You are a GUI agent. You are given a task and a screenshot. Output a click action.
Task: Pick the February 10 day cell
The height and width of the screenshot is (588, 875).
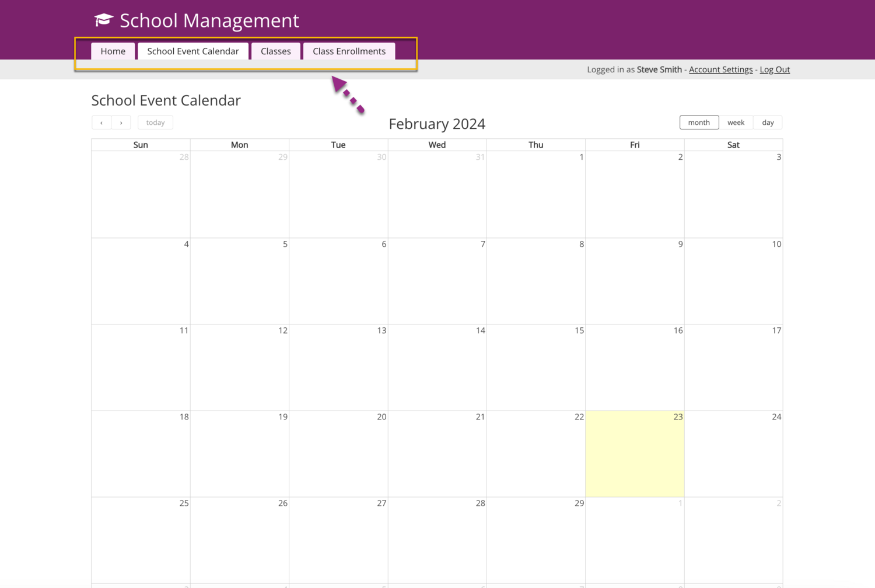(x=733, y=281)
